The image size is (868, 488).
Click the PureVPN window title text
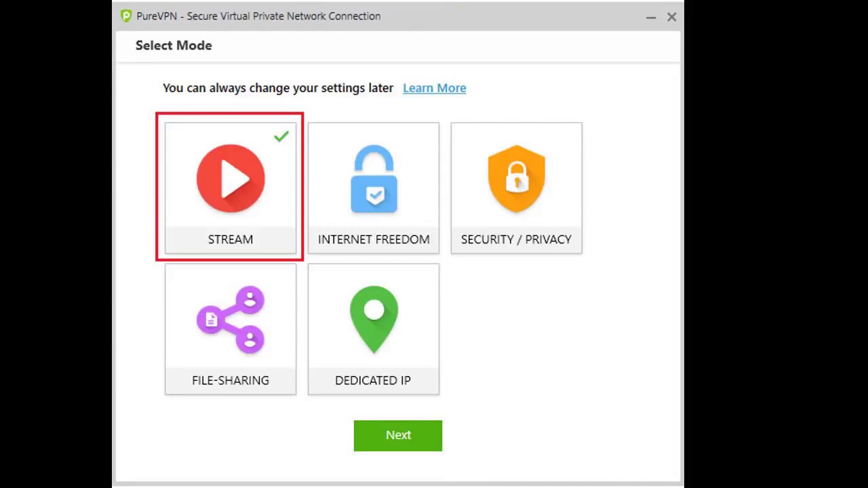pos(258,16)
